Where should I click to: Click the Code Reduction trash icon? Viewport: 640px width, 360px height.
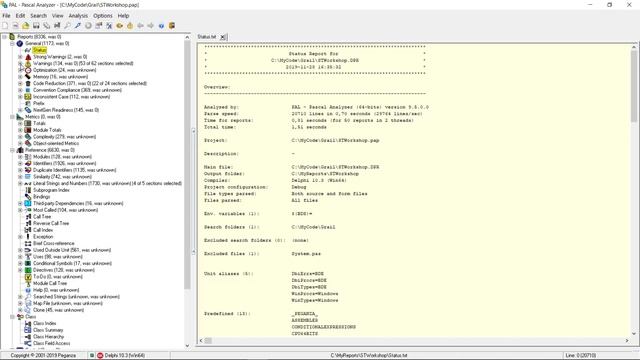coord(28,83)
